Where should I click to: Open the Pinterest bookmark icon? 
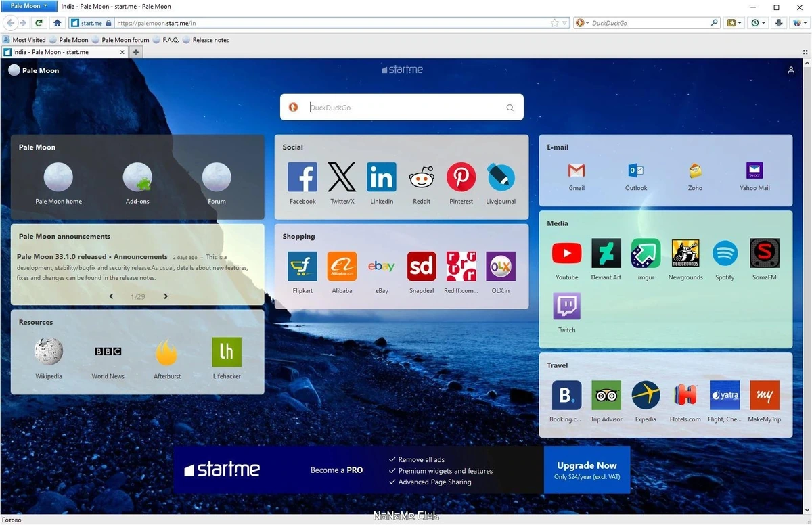coord(461,177)
